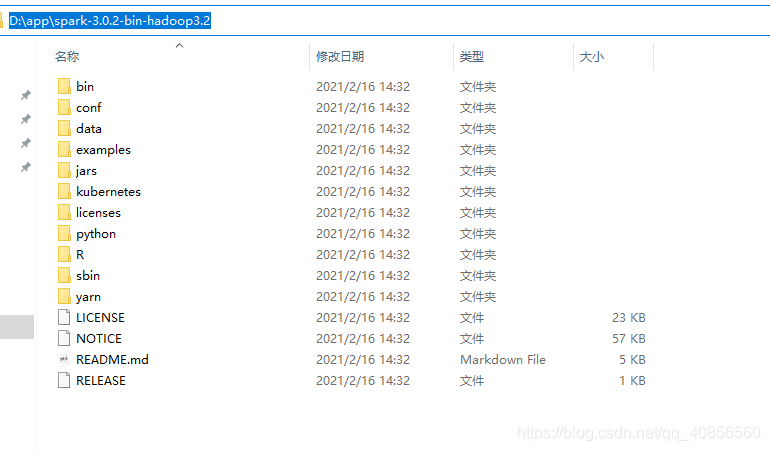The width and height of the screenshot is (770, 451).
Task: Click the LICENSE file icon
Action: (x=64, y=317)
